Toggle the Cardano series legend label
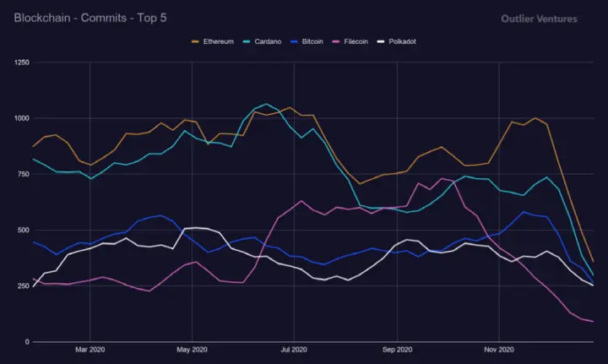The image size is (608, 364). [268, 41]
